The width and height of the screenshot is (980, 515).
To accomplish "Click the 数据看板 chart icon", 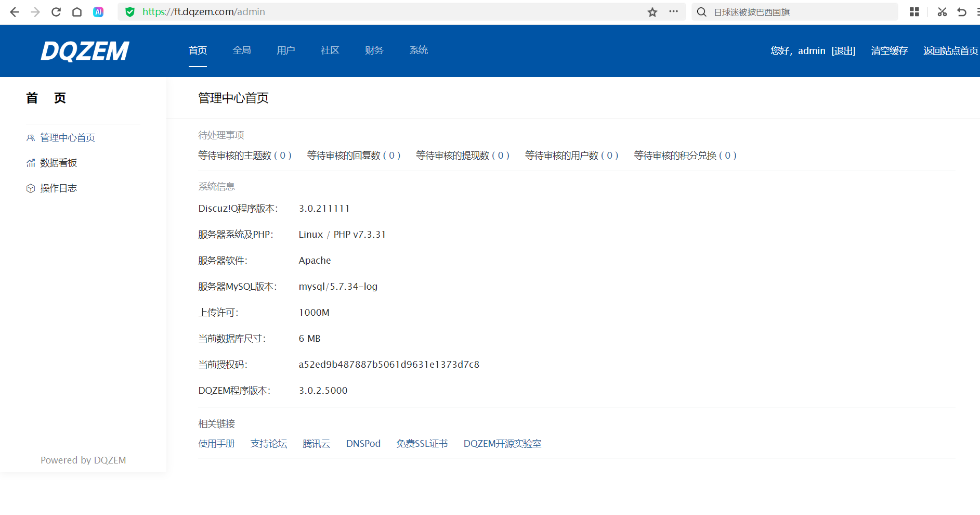I will tap(31, 163).
